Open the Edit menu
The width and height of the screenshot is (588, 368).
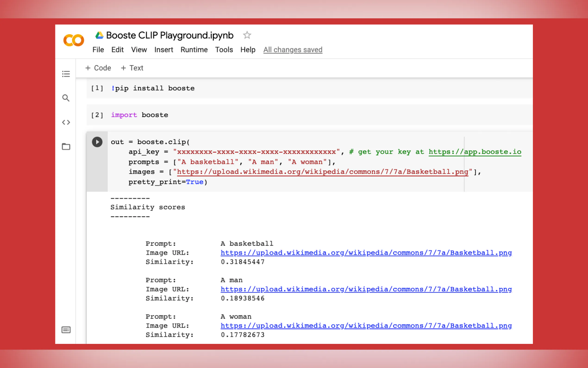117,50
